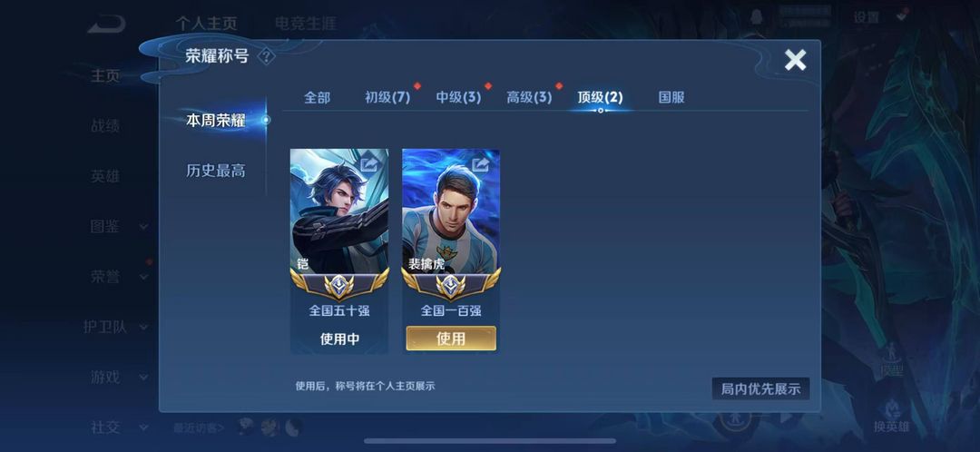980x452 pixels.
Task: Toggle 局内优先展示 option
Action: [760, 388]
